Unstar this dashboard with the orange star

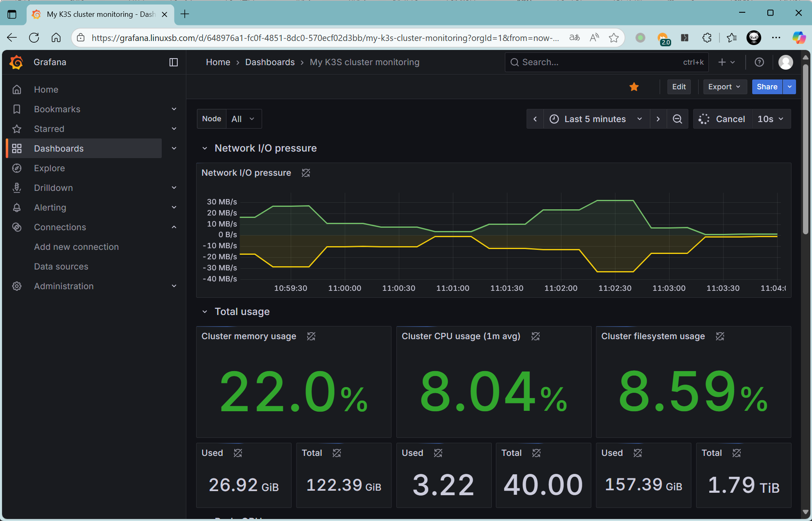click(634, 87)
